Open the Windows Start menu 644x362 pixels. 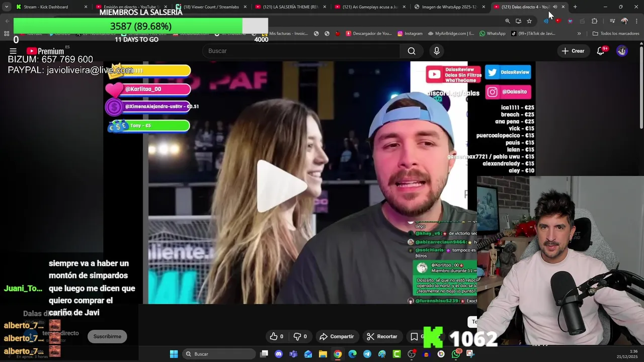[x=174, y=354]
